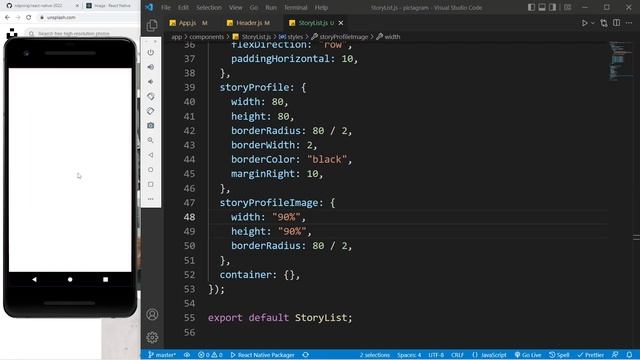Switch to the GitHub react-native Chrome tab
Screen dimensions: 640x360
tap(39, 6)
